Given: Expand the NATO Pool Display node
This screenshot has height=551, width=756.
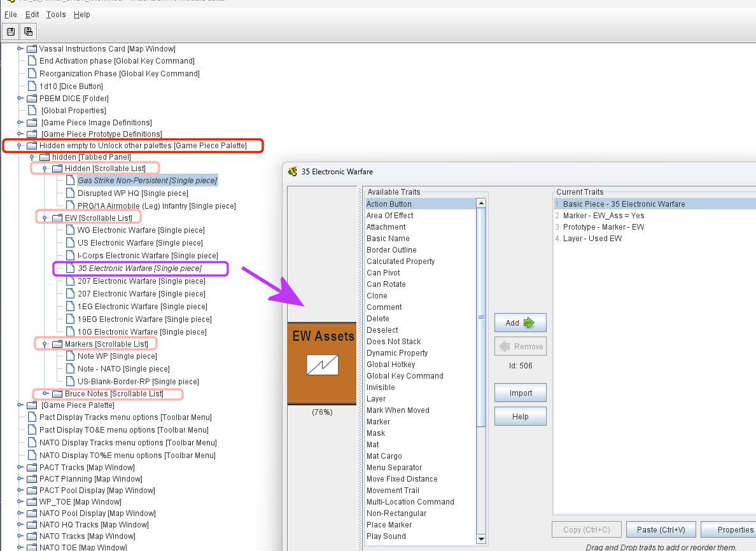Looking at the screenshot, I should click(x=19, y=513).
